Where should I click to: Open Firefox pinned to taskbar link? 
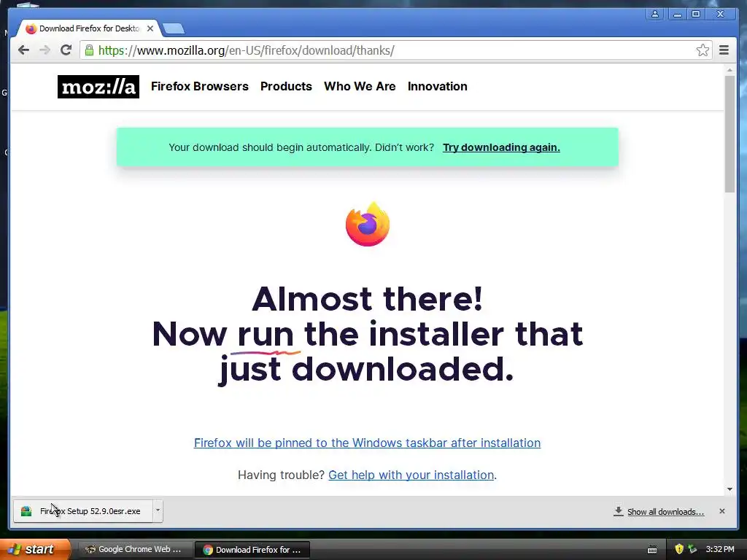tap(367, 443)
